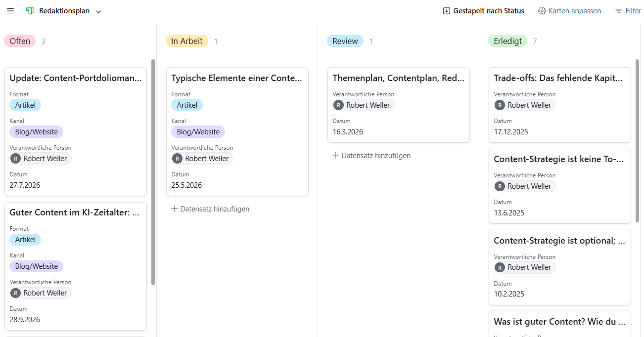Open the Redaktionsplan view dropdown chevron
The width and height of the screenshot is (644, 337).
coord(98,11)
